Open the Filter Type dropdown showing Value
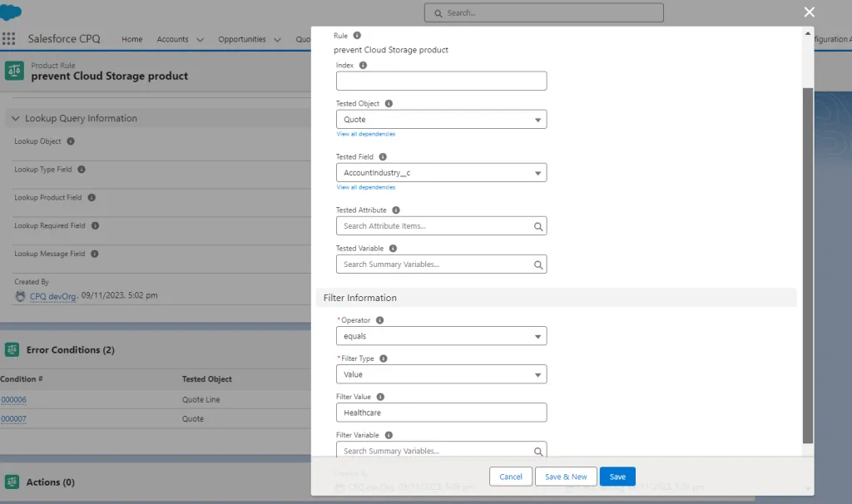Image resolution: width=852 pixels, height=504 pixels. [x=441, y=374]
